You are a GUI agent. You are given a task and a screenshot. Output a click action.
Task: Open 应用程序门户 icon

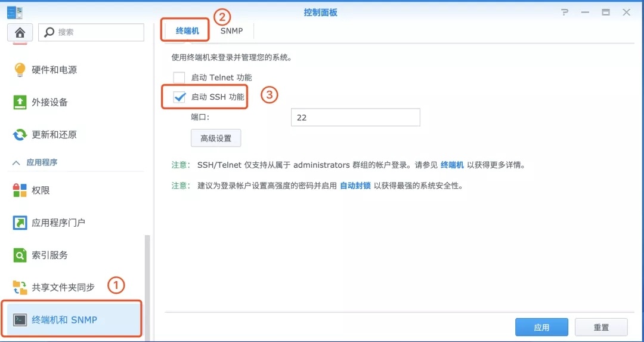tap(20, 223)
